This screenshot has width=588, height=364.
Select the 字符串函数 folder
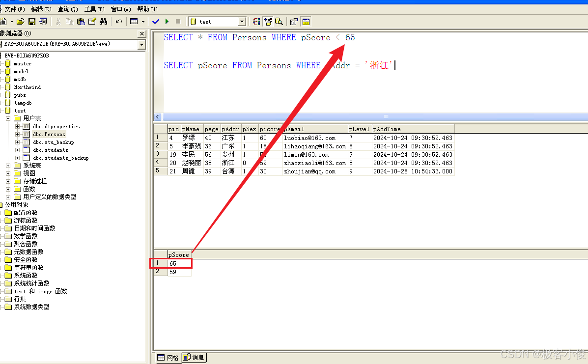point(28,268)
